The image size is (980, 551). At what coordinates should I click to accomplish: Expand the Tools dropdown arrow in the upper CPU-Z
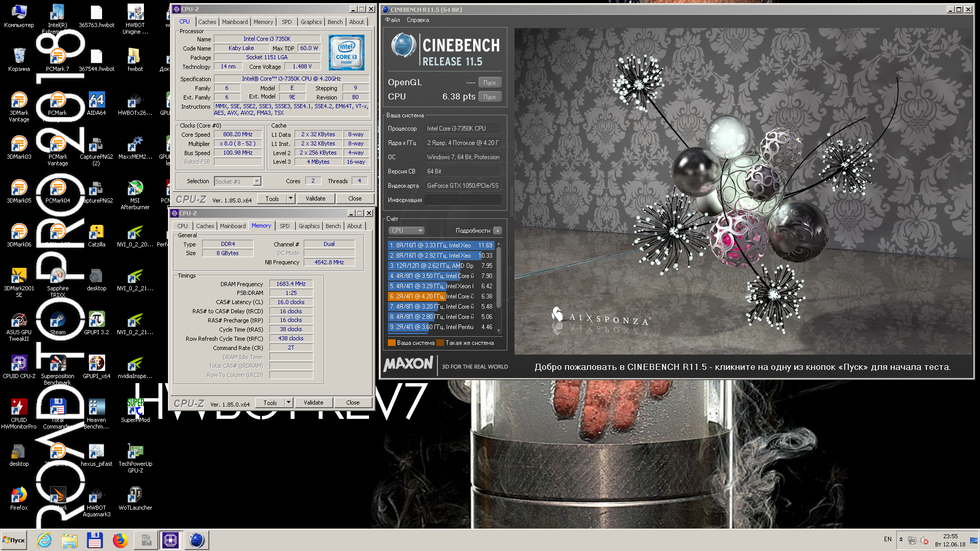pos(290,198)
